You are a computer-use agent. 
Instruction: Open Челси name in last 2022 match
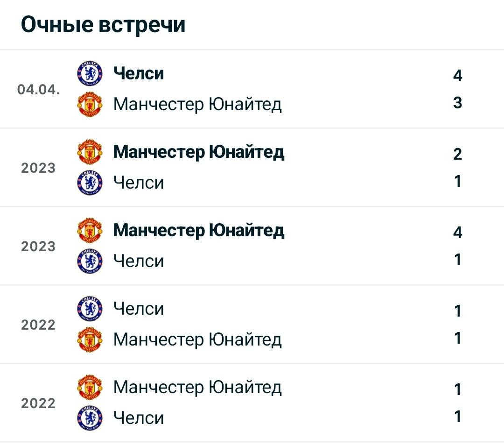point(139,418)
